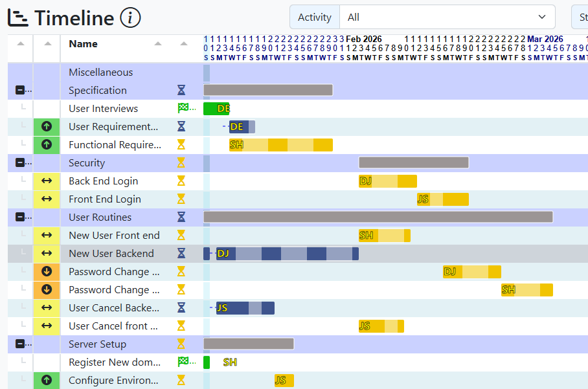Click the yellow sideways-arrow icon for Back End Login
The width and height of the screenshot is (588, 389).
[x=47, y=181]
